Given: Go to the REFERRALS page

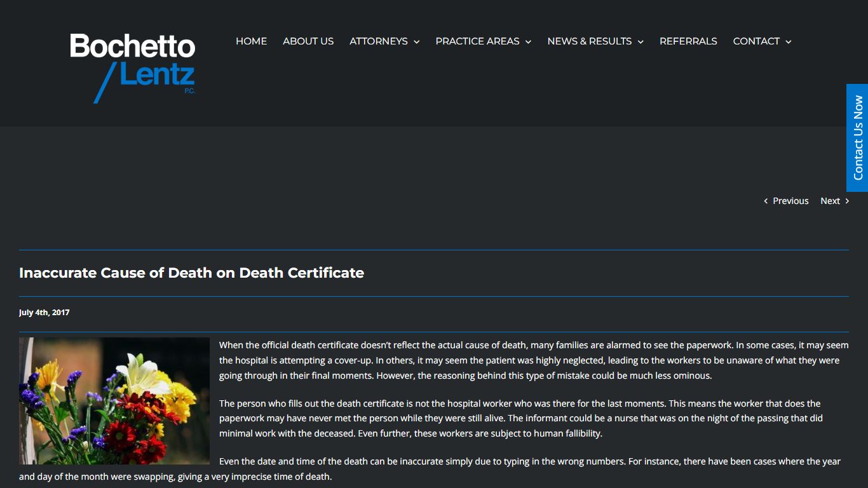Looking at the screenshot, I should 688,41.
